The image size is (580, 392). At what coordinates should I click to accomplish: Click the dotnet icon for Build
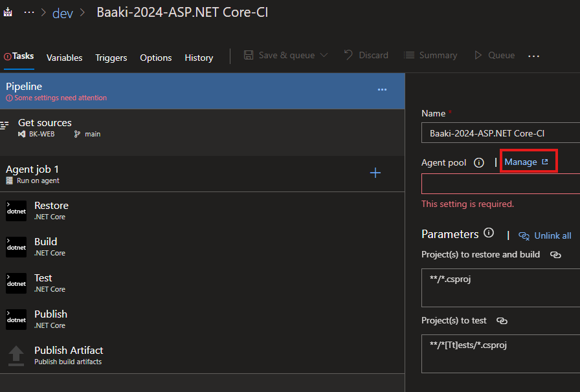point(16,247)
